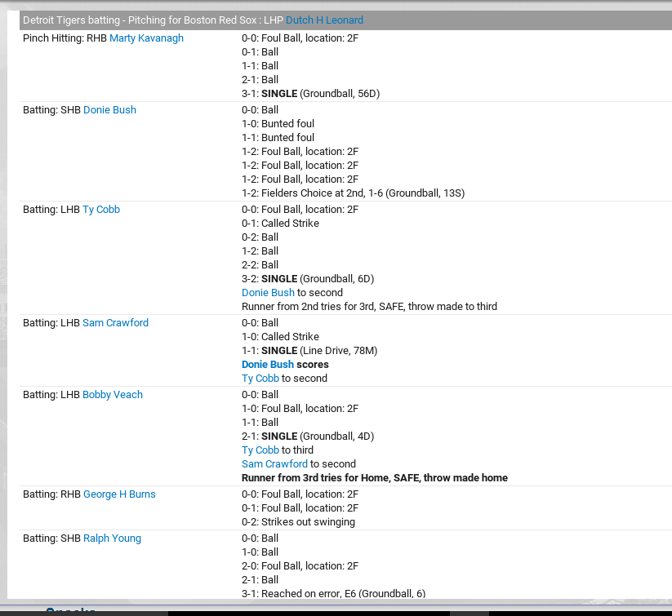Open George H Burns player link
Viewport: 672px width, 616px height.
click(x=119, y=494)
